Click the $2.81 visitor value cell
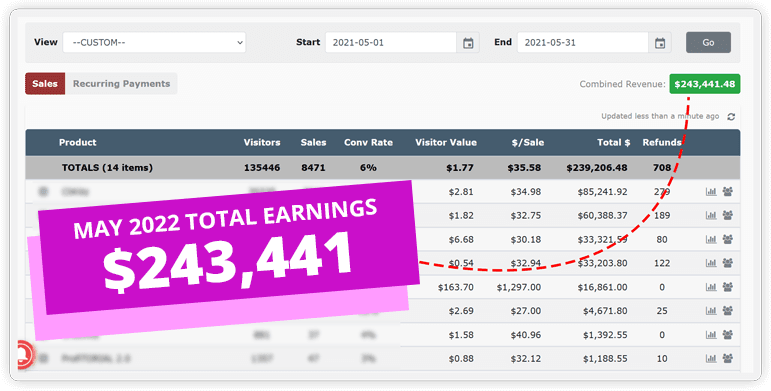This screenshot has width=771, height=391. tap(461, 192)
